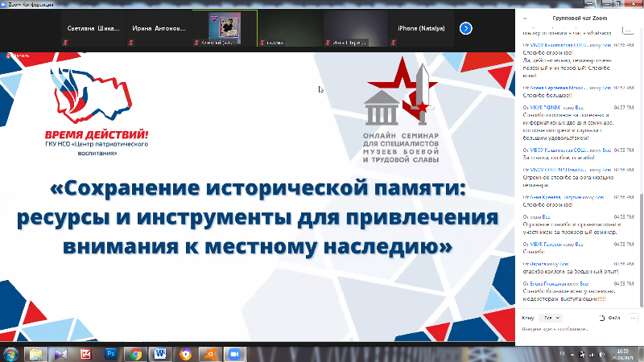This screenshot has height=362, width=644.
Task: Focus the chat message input field
Action: [579, 329]
